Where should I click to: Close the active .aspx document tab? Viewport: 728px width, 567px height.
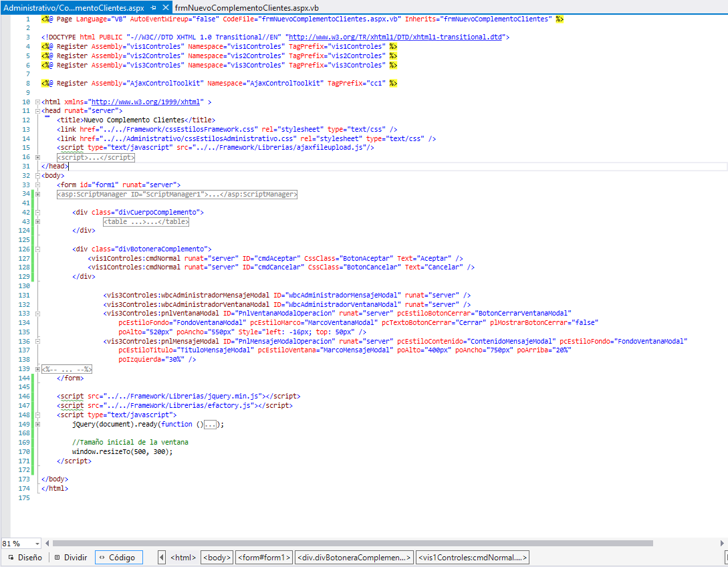click(166, 7)
